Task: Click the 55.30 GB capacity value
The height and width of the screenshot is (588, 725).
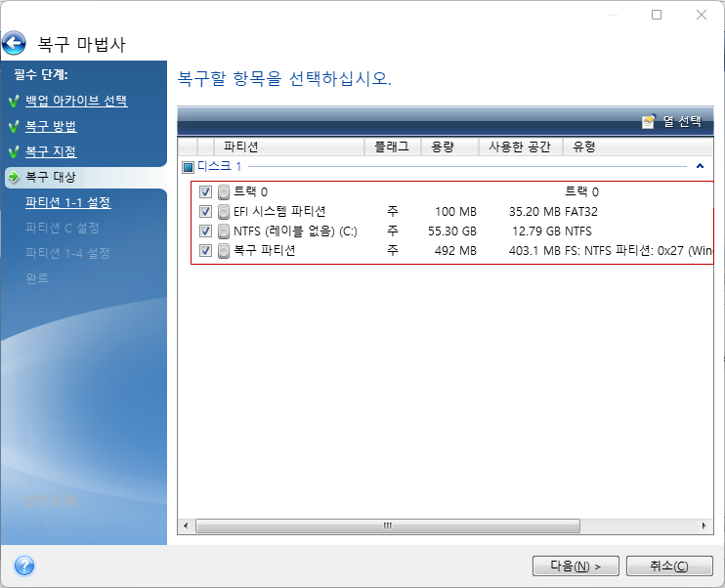Action: coord(452,231)
